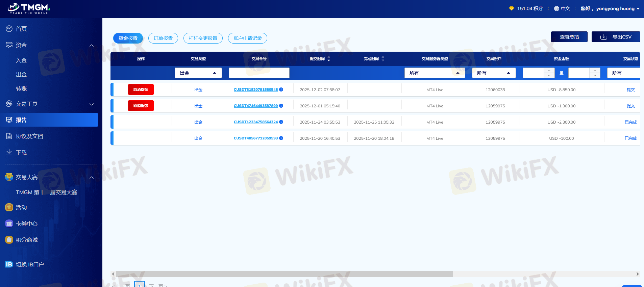Click the coupon icon beside 卡券中心
This screenshot has width=644, height=287.
[9, 224]
